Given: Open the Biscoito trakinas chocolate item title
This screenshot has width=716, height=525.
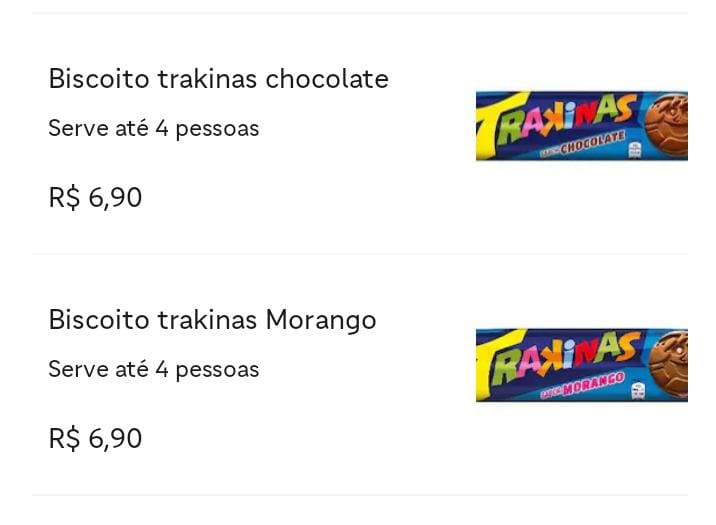Looking at the screenshot, I should [x=218, y=79].
